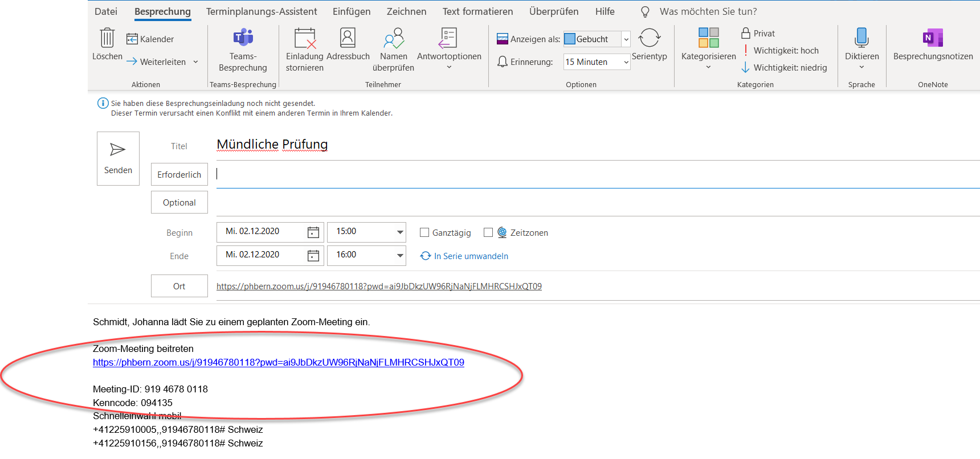
Task: Open the start time 15:00 dropdown
Action: tap(400, 232)
